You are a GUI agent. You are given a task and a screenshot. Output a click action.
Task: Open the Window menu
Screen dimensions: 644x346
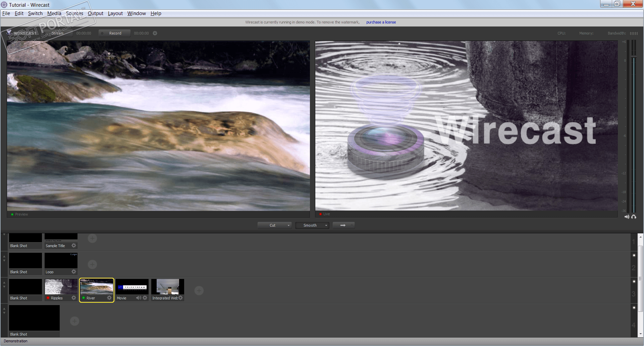tap(137, 13)
